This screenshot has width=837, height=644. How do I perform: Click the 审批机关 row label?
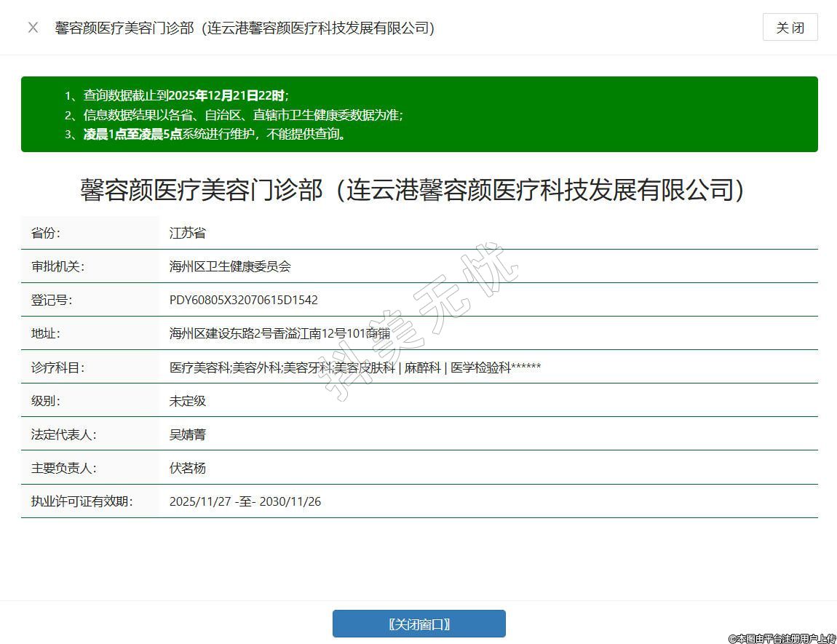(x=57, y=266)
